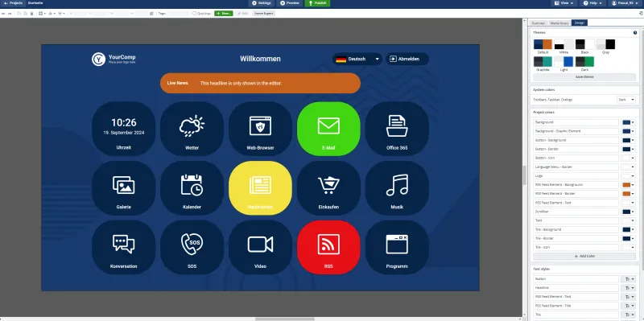
Task: Open the user account dropdown
Action: tap(625, 3)
